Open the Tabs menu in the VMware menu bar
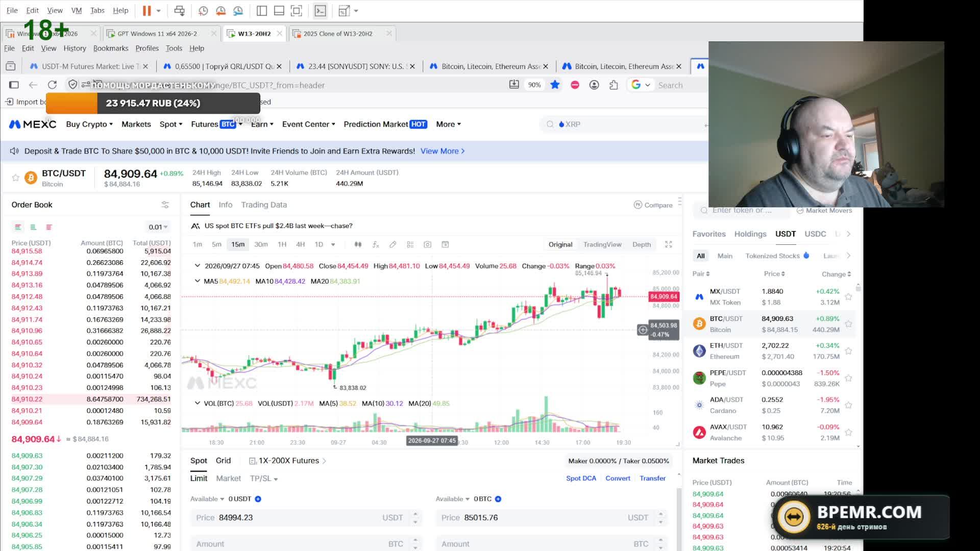 [x=97, y=10]
